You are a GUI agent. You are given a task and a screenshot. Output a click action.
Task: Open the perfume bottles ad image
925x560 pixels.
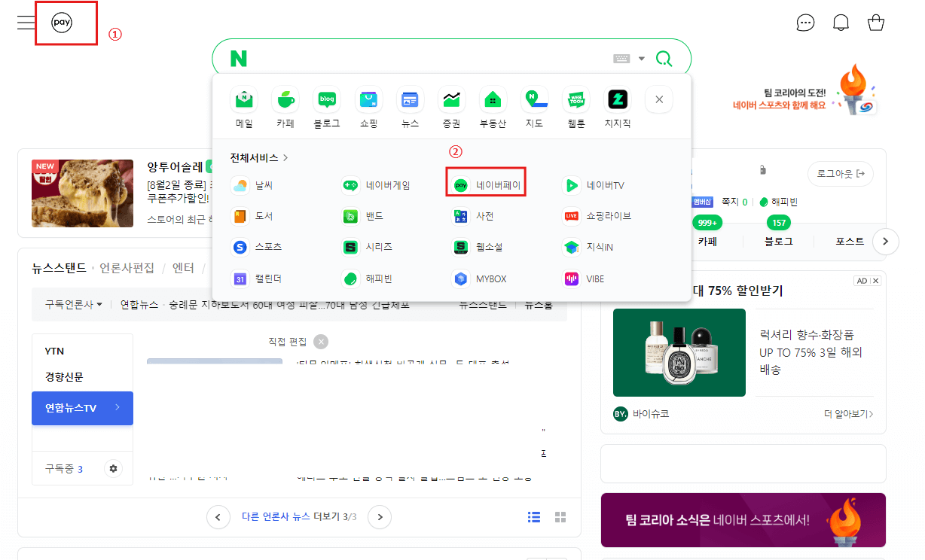tap(679, 352)
